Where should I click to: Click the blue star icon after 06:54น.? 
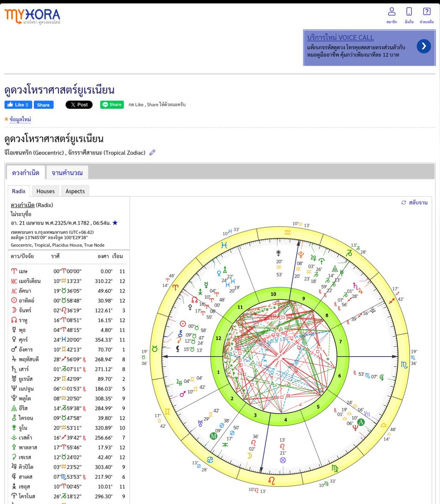(x=115, y=223)
